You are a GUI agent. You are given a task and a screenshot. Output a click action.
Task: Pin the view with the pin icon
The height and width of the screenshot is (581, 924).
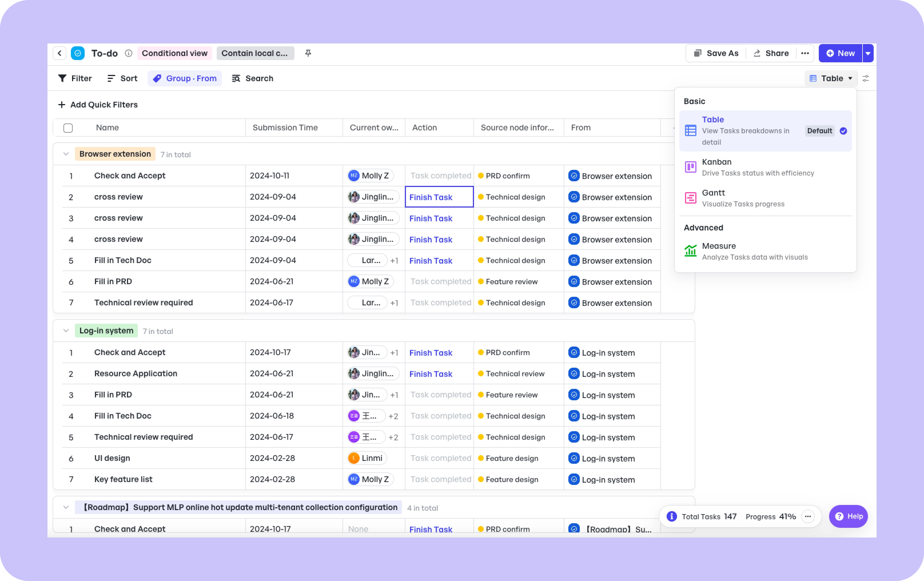308,53
